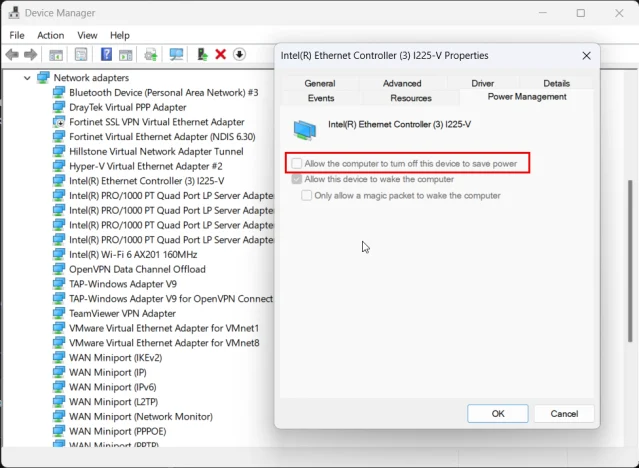Select 'WAN Miniport (IPv6)' row

[113, 387]
